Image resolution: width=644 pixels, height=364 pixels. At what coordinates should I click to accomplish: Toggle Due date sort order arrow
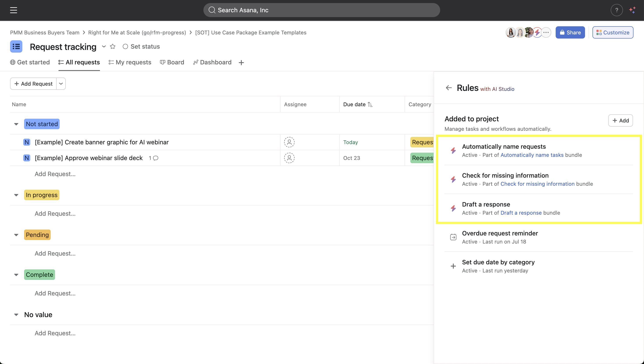click(370, 104)
